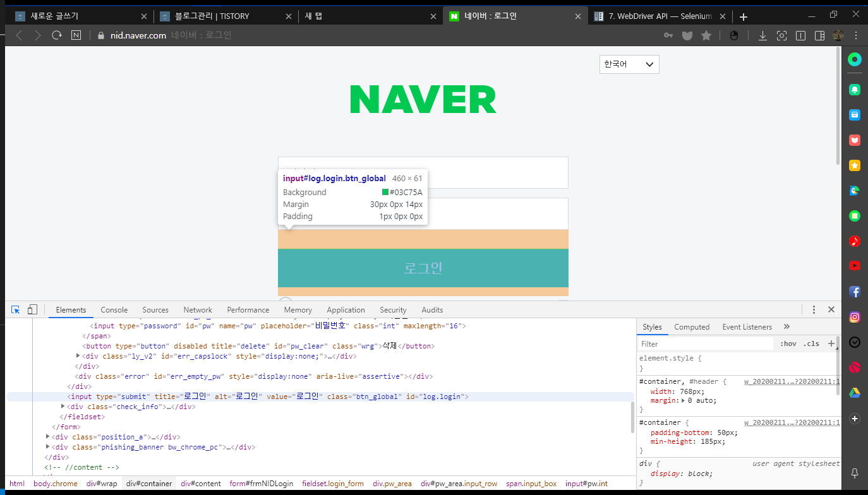Activate the DevTools element inspector icon
868x495 pixels.
[16, 309]
